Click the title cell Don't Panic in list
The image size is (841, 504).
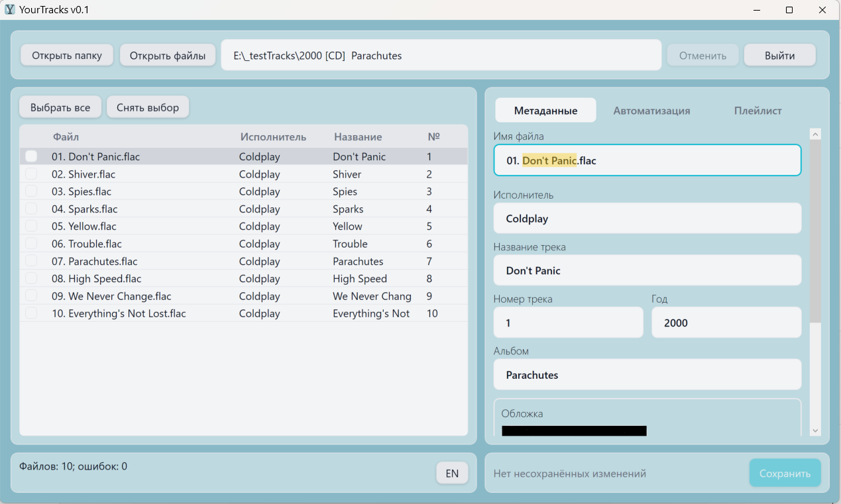(x=359, y=157)
